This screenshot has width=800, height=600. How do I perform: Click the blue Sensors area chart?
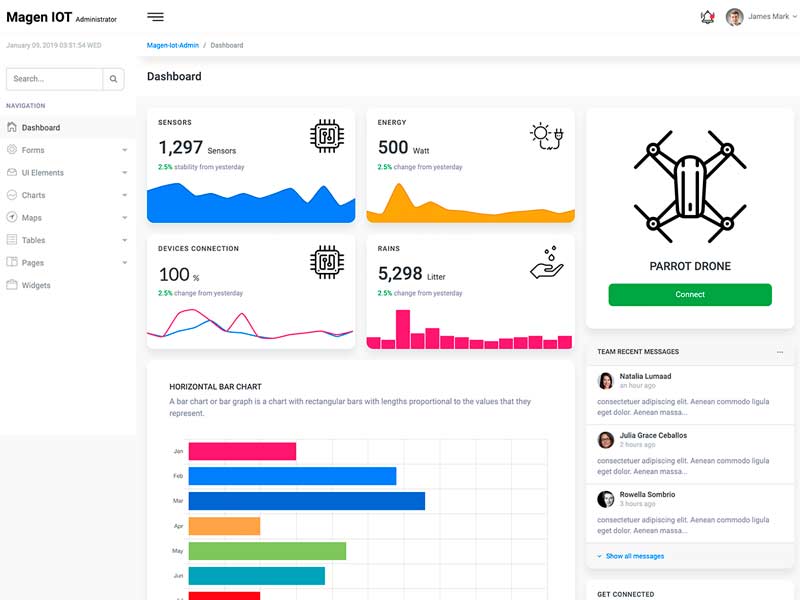(x=251, y=203)
